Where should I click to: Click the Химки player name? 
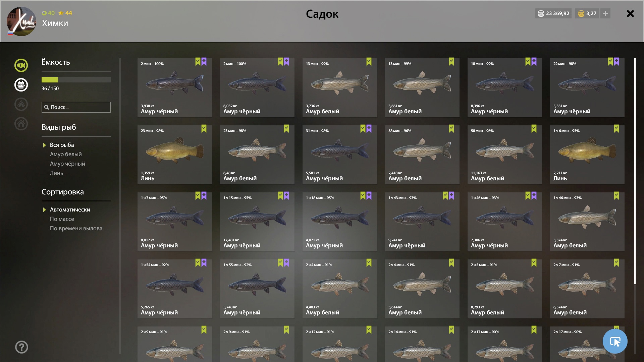pos(55,23)
